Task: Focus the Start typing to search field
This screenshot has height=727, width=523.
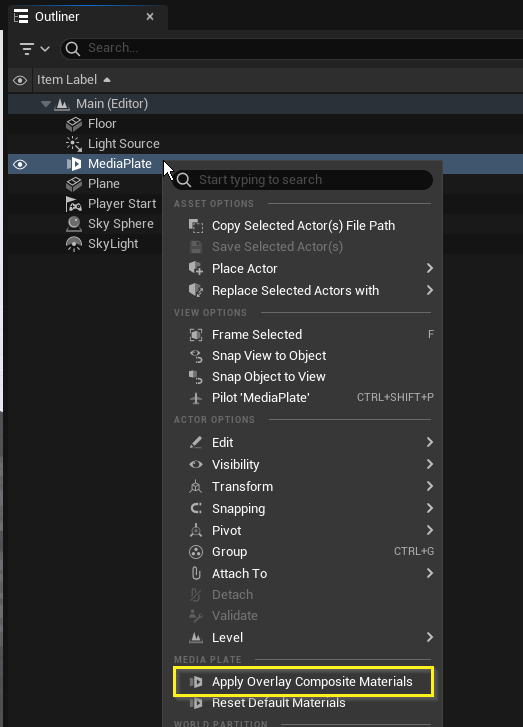Action: [302, 180]
